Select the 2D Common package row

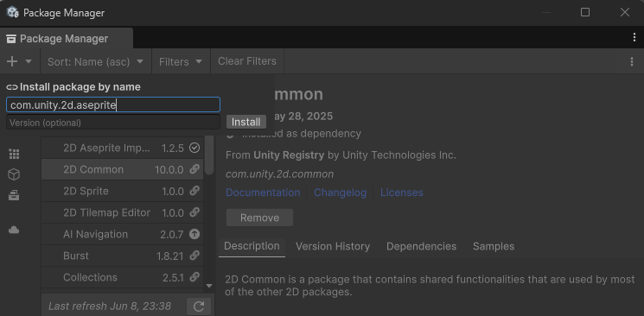[122, 169]
